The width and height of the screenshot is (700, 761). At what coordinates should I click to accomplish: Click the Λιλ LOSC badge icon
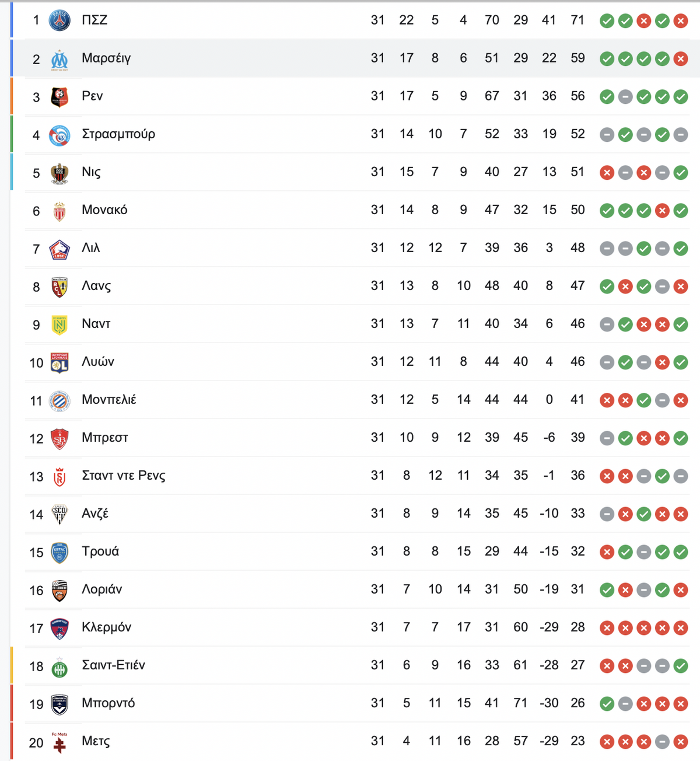(x=60, y=249)
